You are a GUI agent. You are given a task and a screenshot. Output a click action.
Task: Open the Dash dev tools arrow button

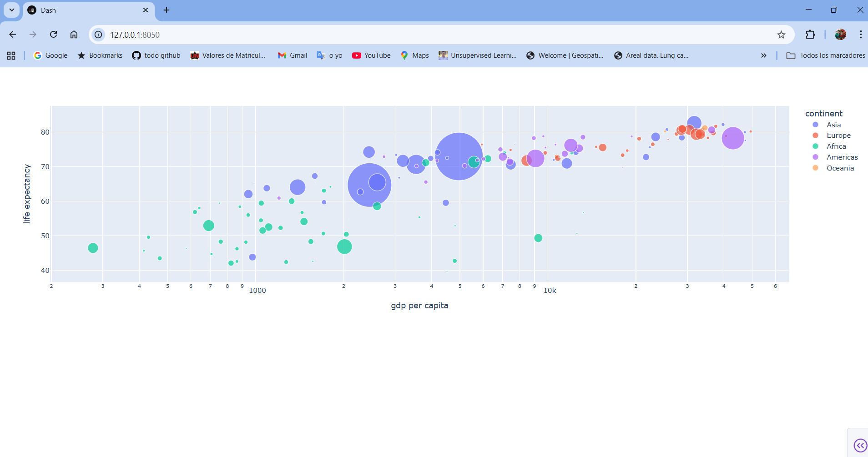pos(860,445)
